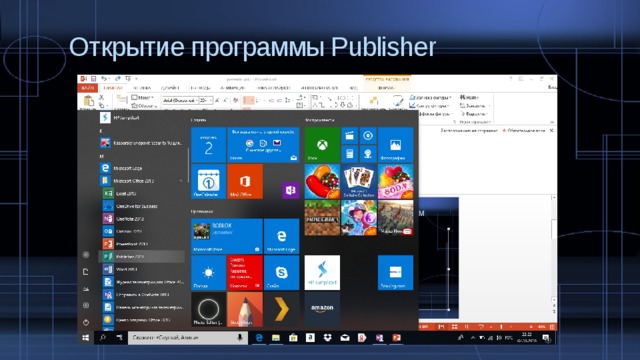Open the notification center on the taskbar
Viewport: 640px width, 360px height.
[546, 338]
